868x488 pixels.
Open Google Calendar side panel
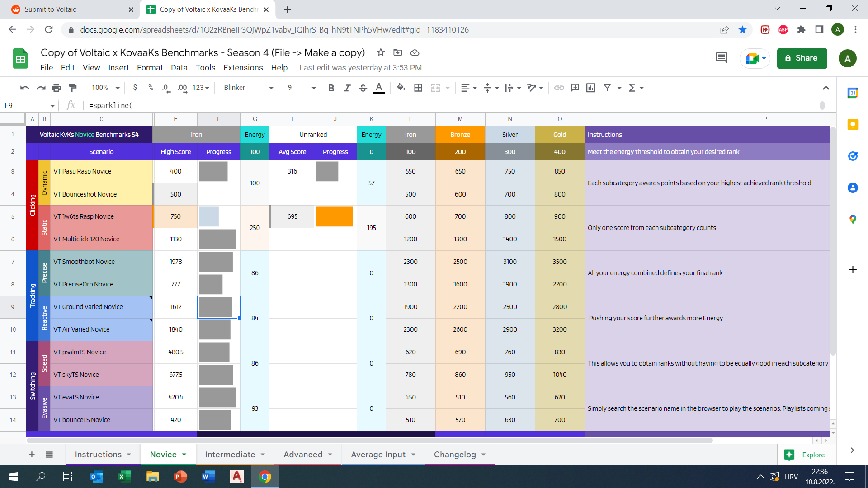pyautogui.click(x=853, y=93)
